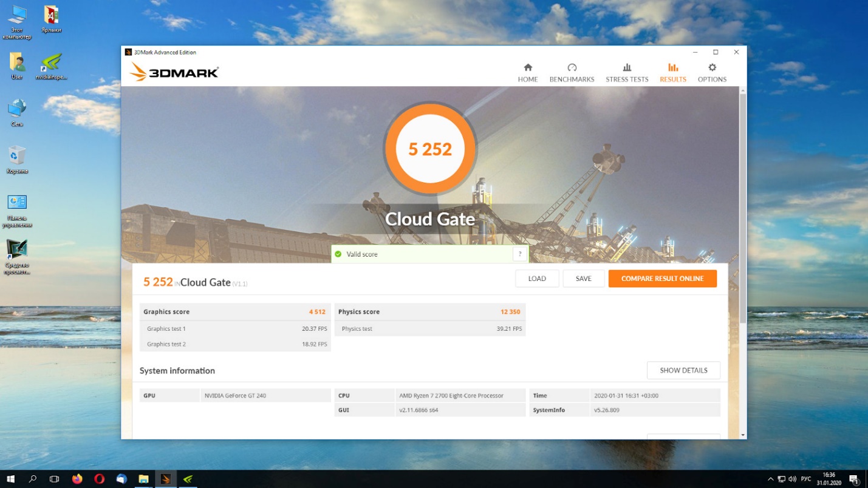This screenshot has height=488, width=868.
Task: Open the STRESS TESTS tab
Action: (x=627, y=72)
